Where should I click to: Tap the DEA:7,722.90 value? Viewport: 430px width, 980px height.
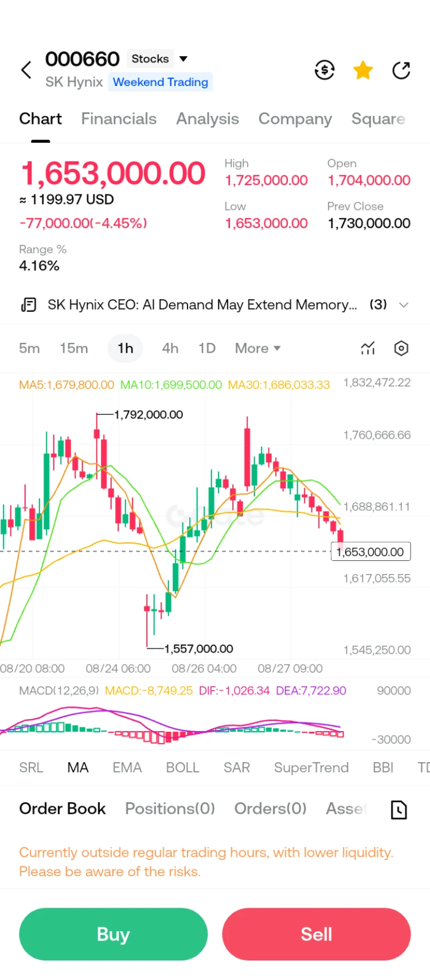pyautogui.click(x=311, y=690)
